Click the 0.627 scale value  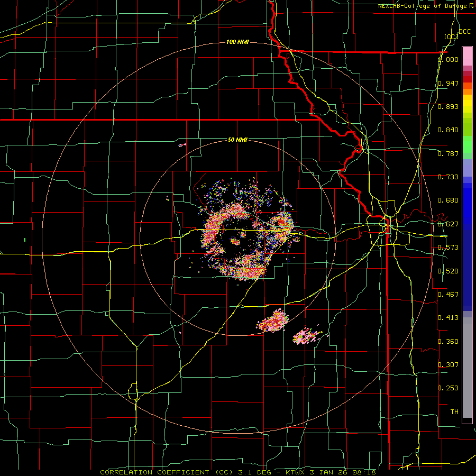coord(448,224)
